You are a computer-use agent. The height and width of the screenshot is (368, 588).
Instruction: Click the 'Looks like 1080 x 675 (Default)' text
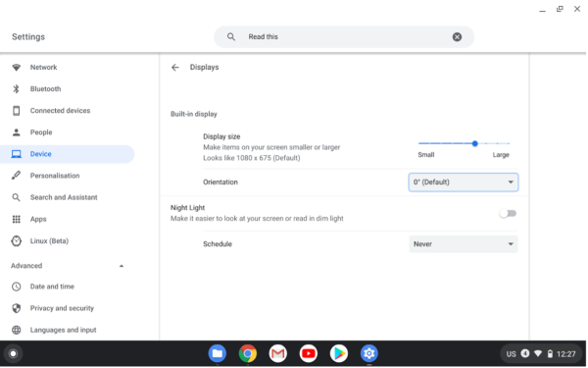click(252, 158)
